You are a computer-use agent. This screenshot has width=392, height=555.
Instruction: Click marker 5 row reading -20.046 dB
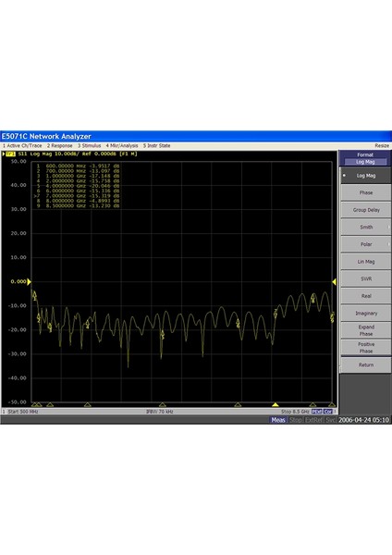[x=104, y=186]
